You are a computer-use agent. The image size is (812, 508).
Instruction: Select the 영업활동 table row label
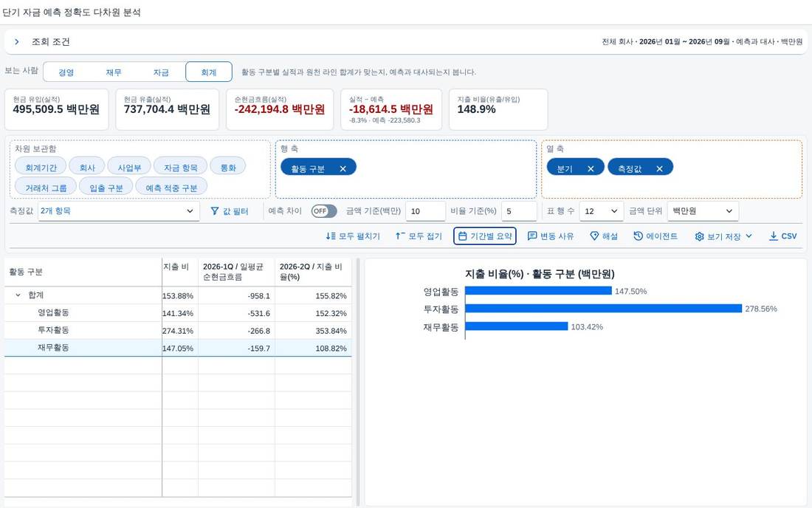53,313
